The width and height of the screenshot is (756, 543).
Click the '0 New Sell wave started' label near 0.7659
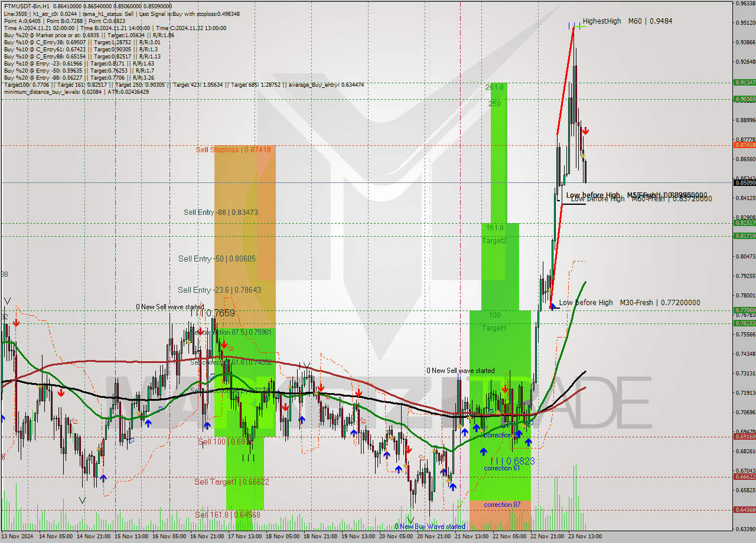click(170, 307)
